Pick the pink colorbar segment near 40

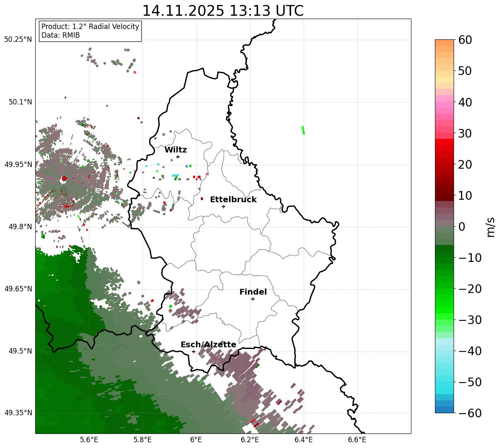tap(444, 105)
